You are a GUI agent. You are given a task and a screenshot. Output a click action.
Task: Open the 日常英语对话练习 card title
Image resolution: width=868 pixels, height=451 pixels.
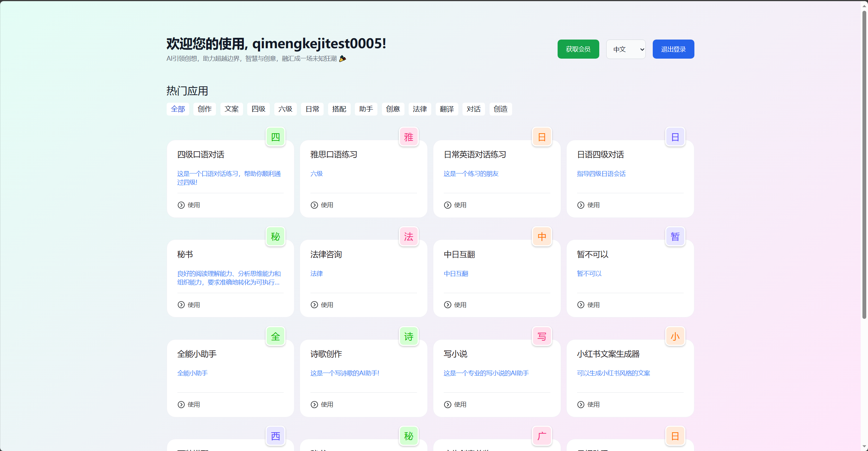[x=475, y=155]
